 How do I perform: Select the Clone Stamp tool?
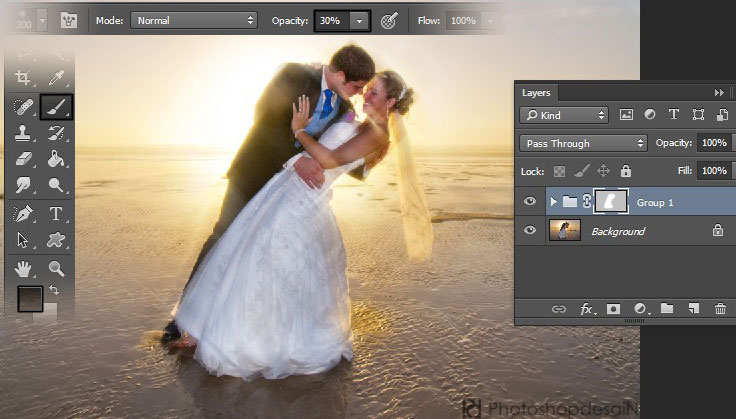coord(23,132)
